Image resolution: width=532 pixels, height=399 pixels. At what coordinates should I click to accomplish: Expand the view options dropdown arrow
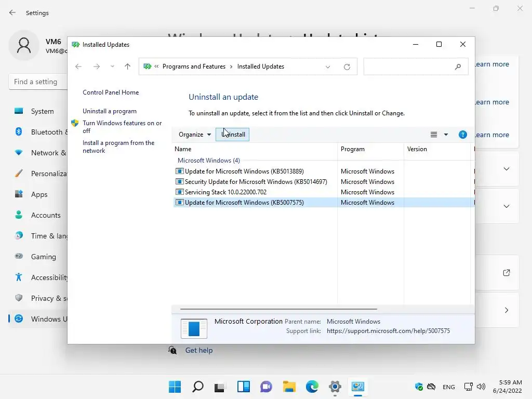[x=446, y=135]
